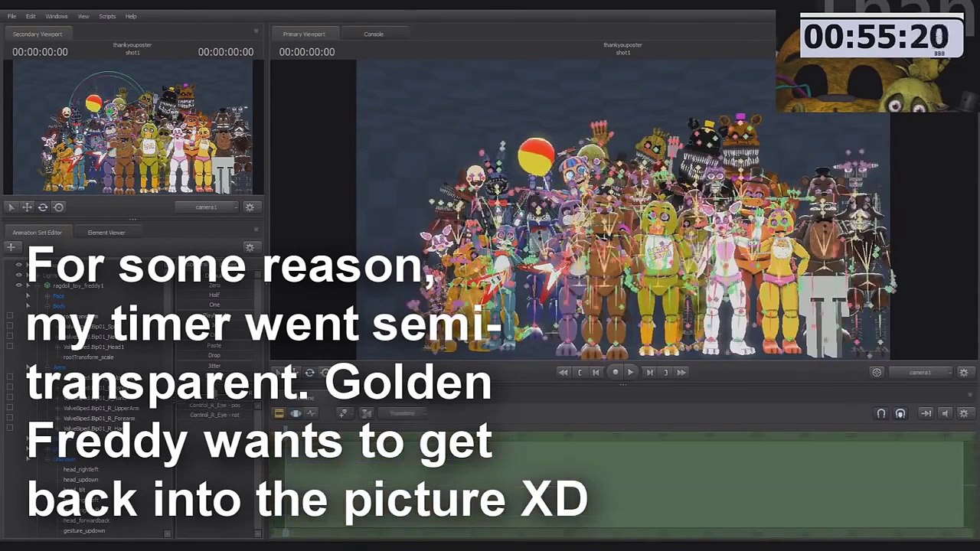Select the gesture_updown control
The width and height of the screenshot is (980, 551).
pyautogui.click(x=84, y=530)
